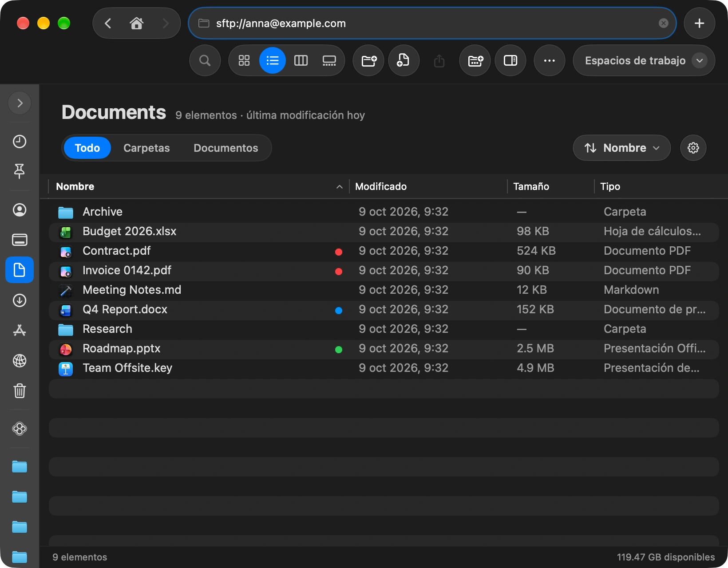Select the Documentos filter tab

coord(226,148)
